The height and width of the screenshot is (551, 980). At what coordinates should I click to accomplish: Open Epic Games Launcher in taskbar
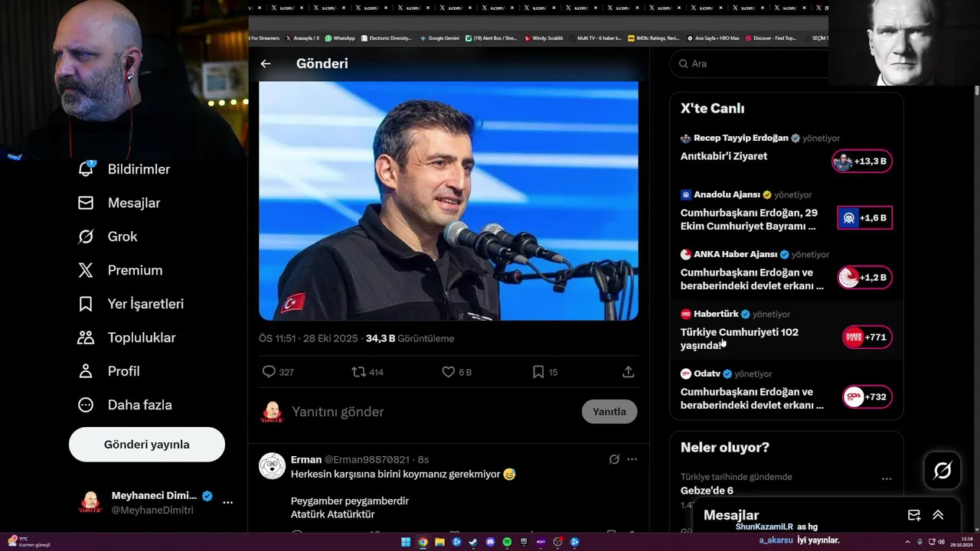tap(524, 542)
